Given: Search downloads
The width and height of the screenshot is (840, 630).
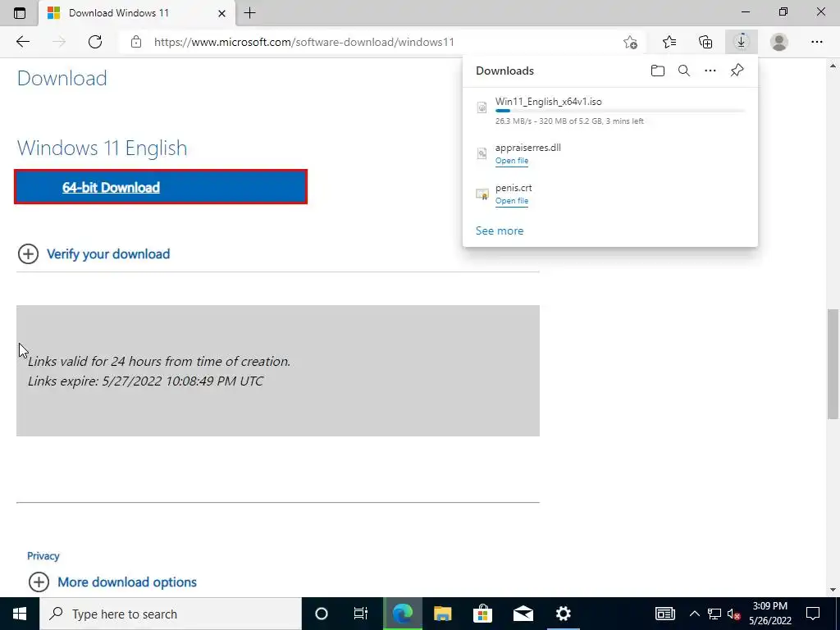Looking at the screenshot, I should tap(684, 71).
